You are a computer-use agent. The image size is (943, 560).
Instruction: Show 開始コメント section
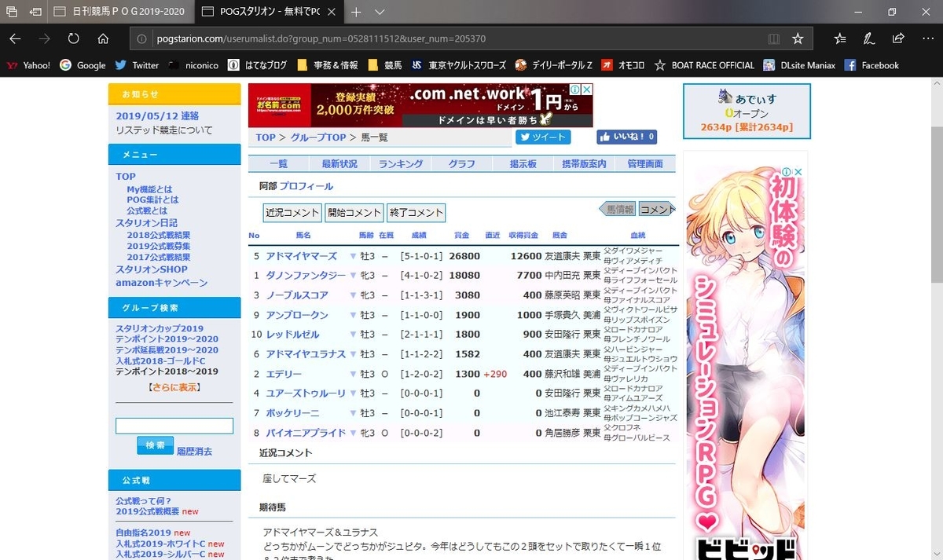pyautogui.click(x=354, y=212)
